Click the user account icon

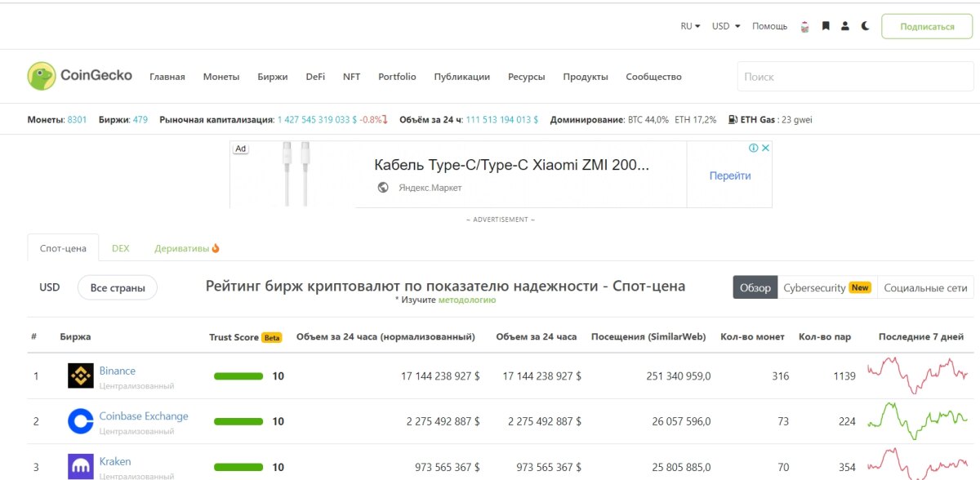[845, 26]
